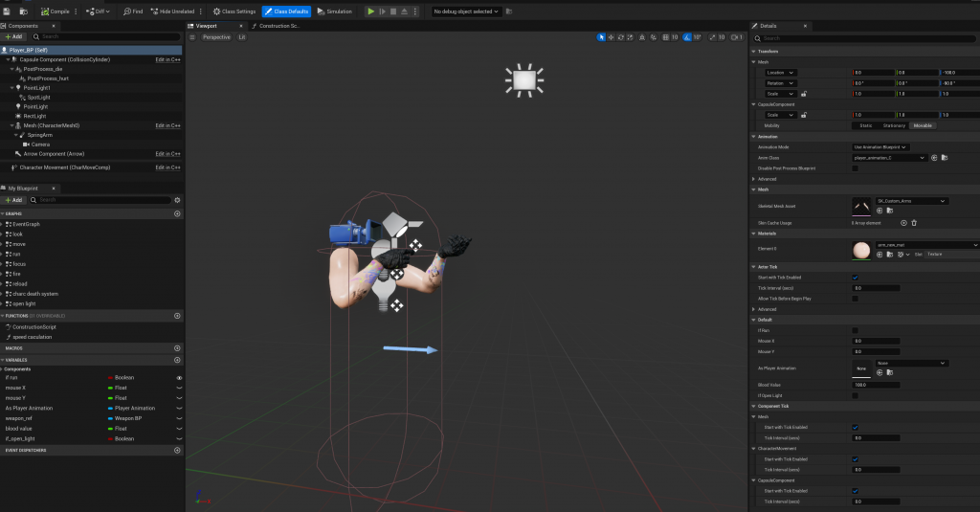Add a new variable with plus icon
Viewport: 980px width, 512px height.
click(x=177, y=360)
